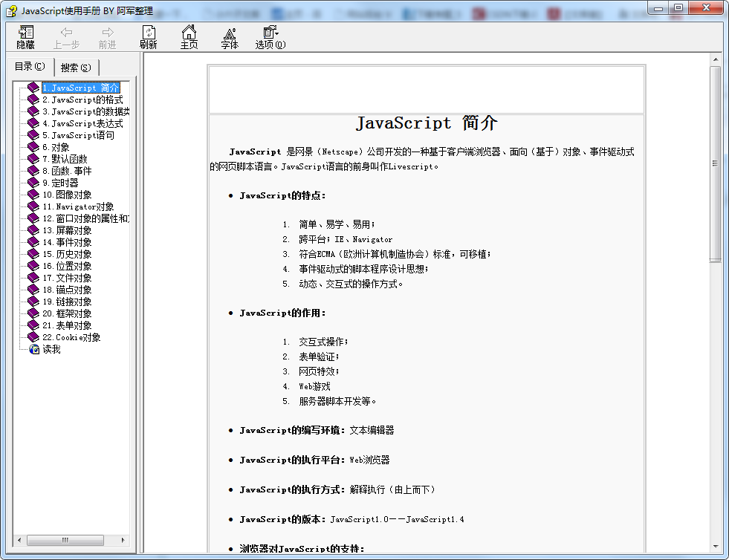Select 7.默认函数 in the tree
This screenshot has width=729, height=560.
tap(65, 159)
